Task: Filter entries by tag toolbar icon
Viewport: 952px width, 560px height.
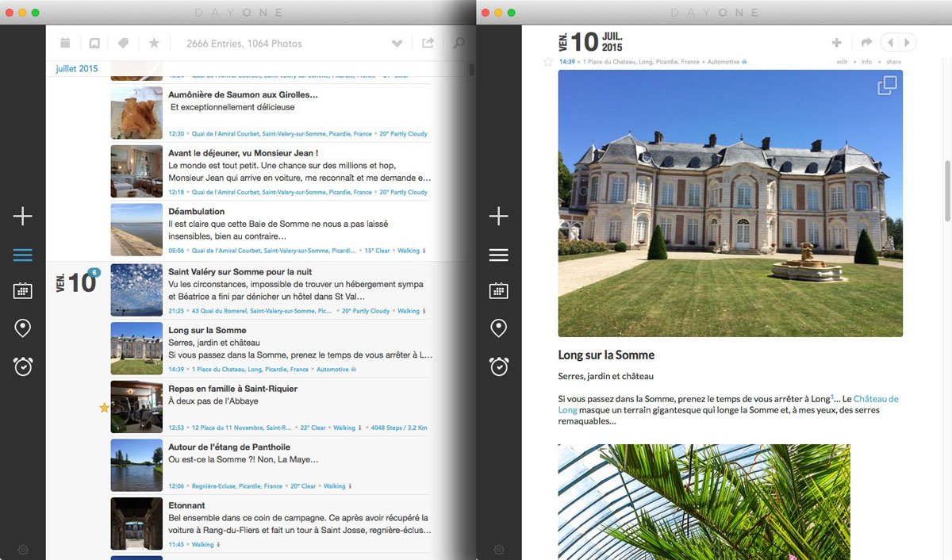Action: (123, 43)
